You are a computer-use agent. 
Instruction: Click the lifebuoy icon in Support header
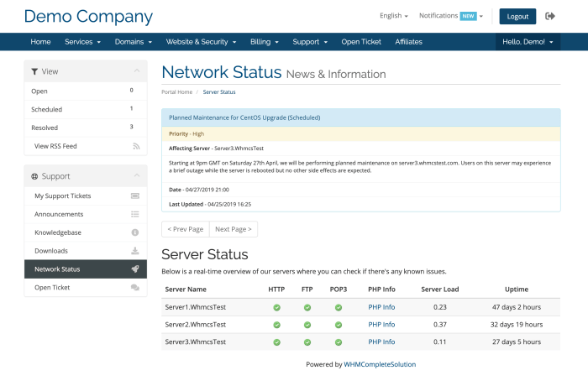(x=34, y=176)
